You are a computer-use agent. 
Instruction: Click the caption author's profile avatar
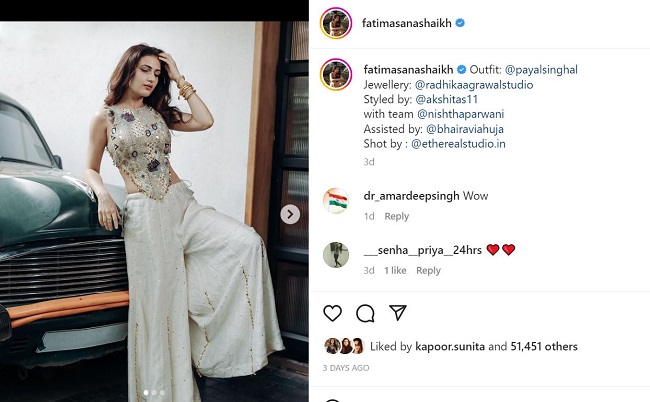336,74
